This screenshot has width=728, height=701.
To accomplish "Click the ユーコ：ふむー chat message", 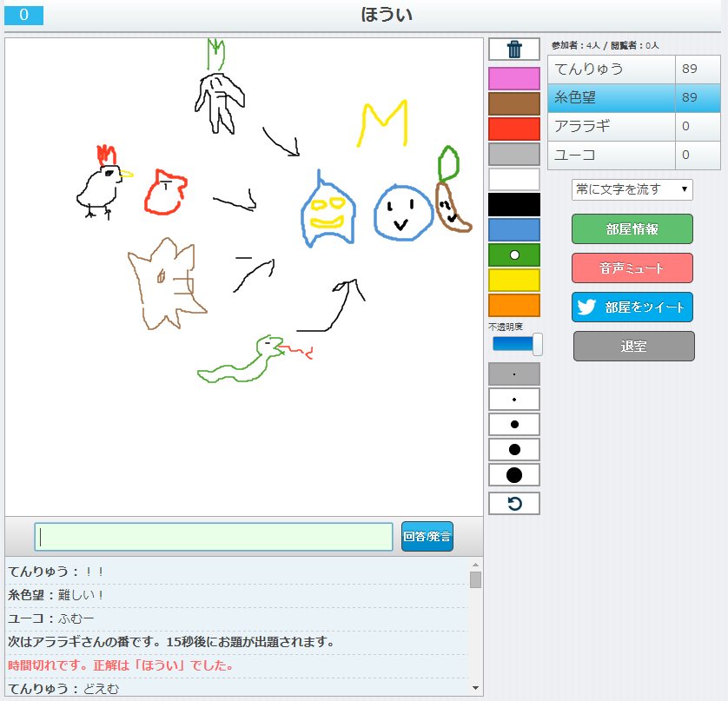I will (x=51, y=618).
